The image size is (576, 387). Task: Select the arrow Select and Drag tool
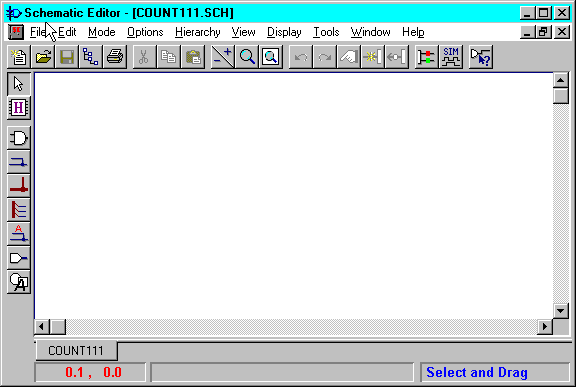(x=19, y=84)
